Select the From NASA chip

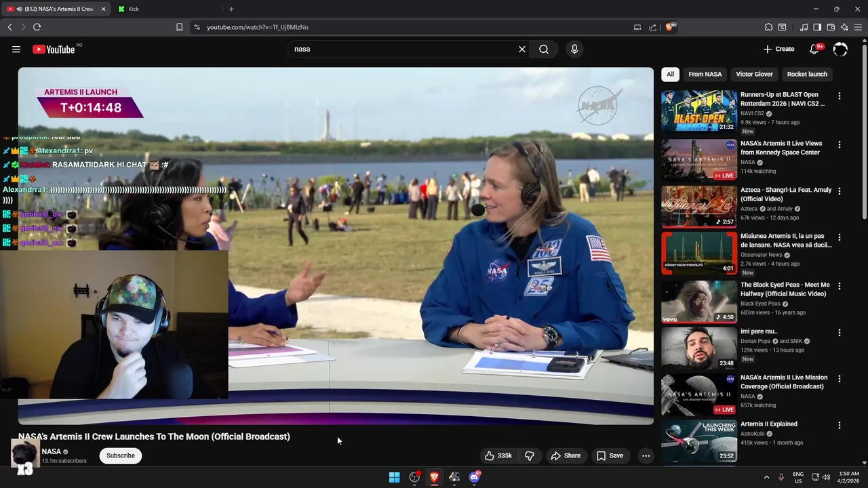(x=705, y=74)
